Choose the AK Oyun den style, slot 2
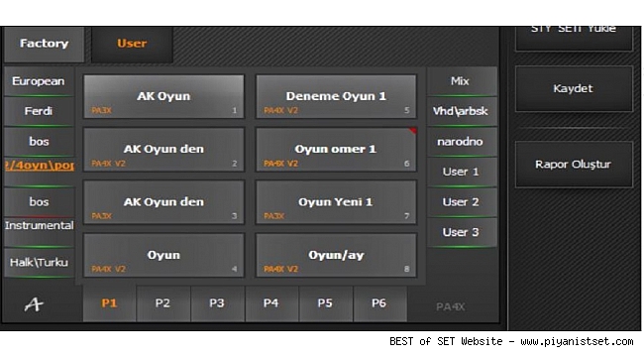 tap(163, 150)
